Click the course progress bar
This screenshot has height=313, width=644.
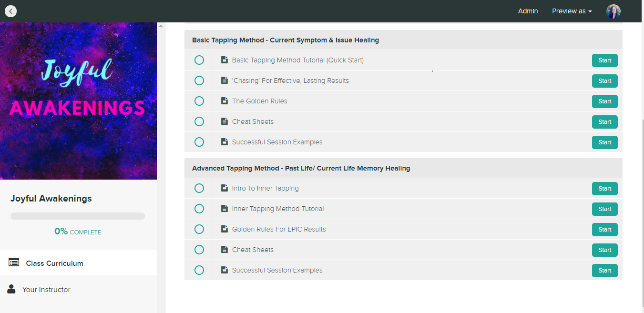coord(78,216)
